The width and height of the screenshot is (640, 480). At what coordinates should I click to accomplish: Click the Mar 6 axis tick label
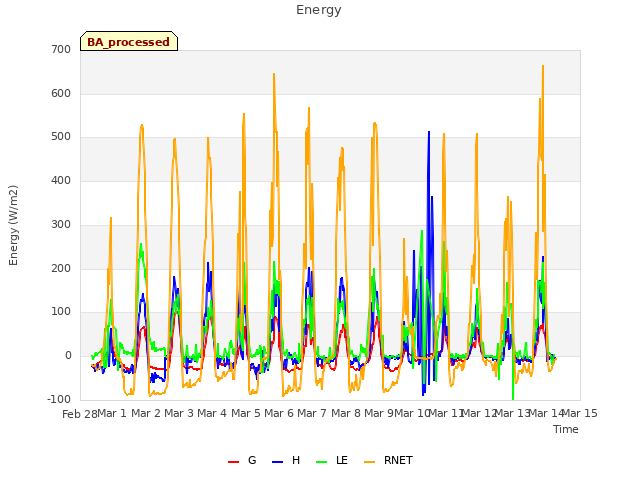pyautogui.click(x=279, y=413)
